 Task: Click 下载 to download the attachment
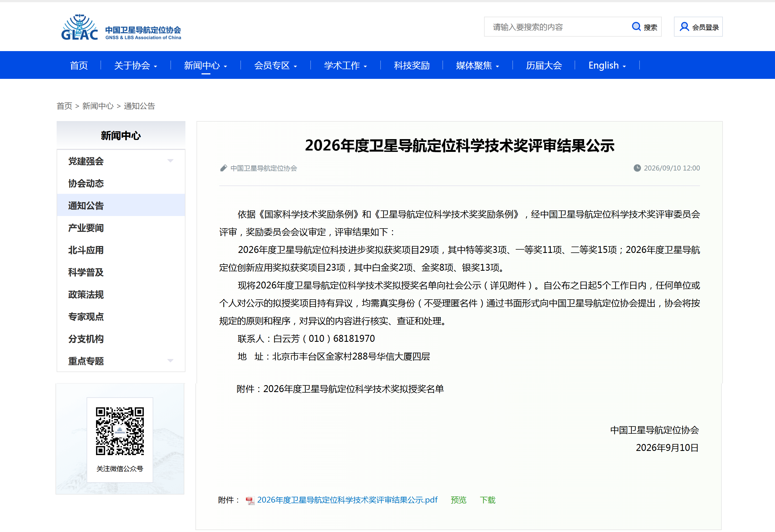point(487,500)
